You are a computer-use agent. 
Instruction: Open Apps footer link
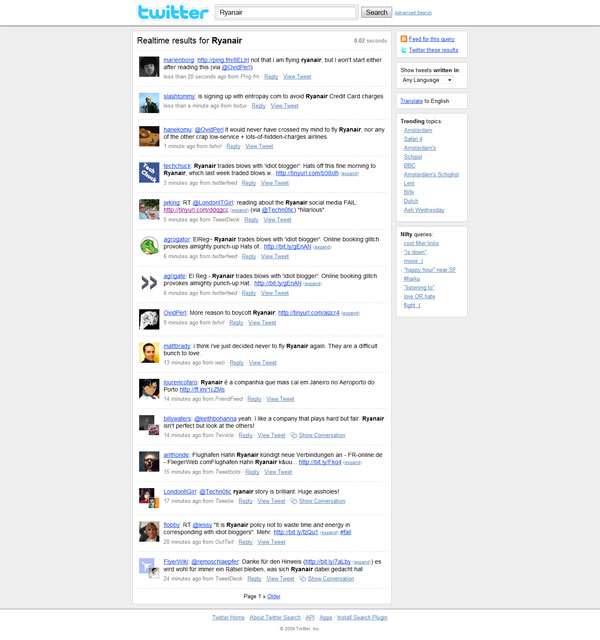(x=325, y=618)
